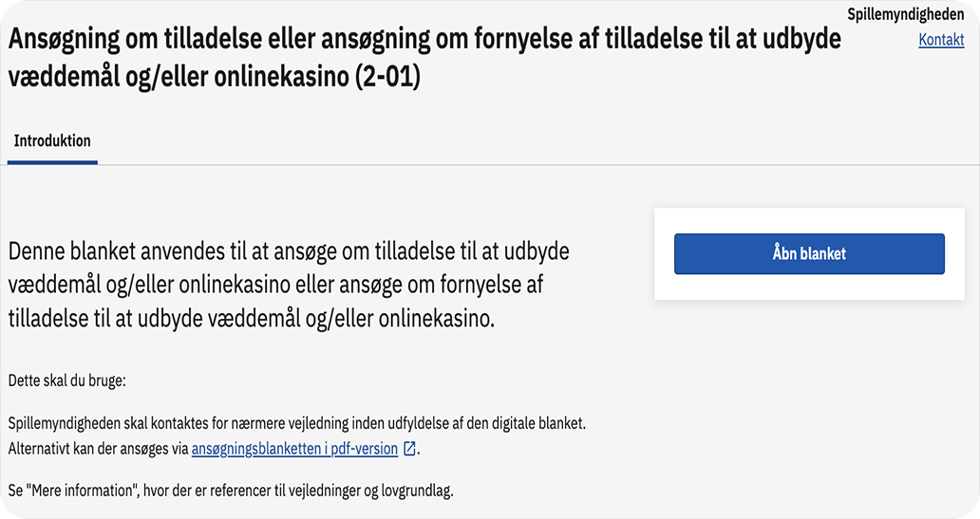Click the last lead line ending "onlinekasino."
Viewport: 980px width, 519px height.
click(x=251, y=318)
